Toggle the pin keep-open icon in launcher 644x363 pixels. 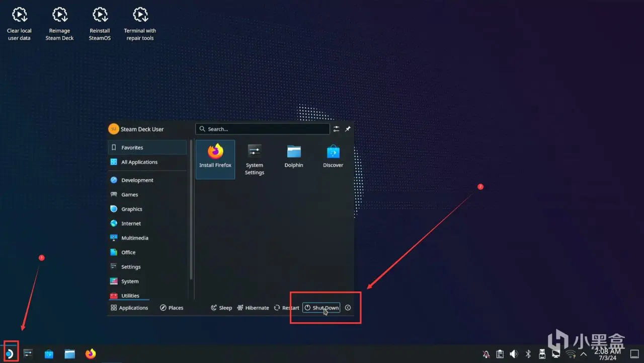[348, 129]
